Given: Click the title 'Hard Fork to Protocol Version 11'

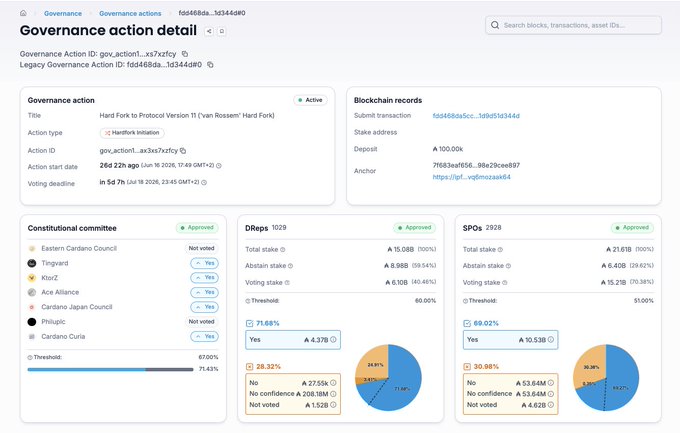Looking at the screenshot, I should click(187, 115).
